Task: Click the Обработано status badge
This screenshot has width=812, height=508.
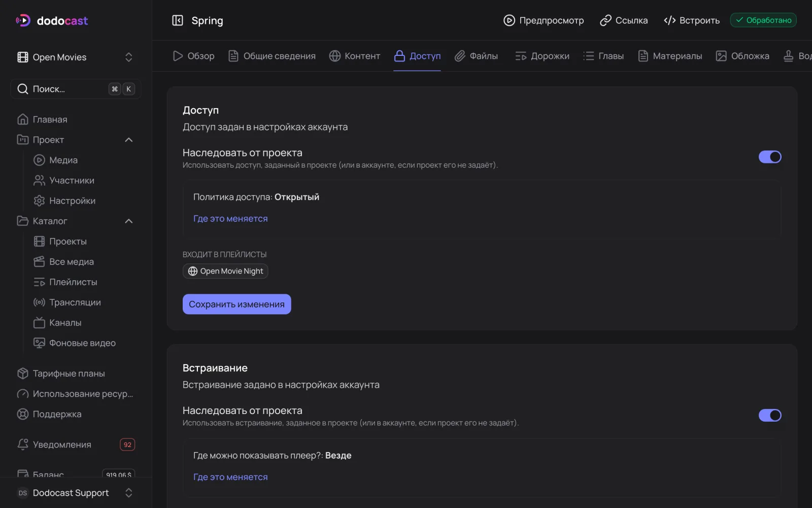Action: click(763, 20)
